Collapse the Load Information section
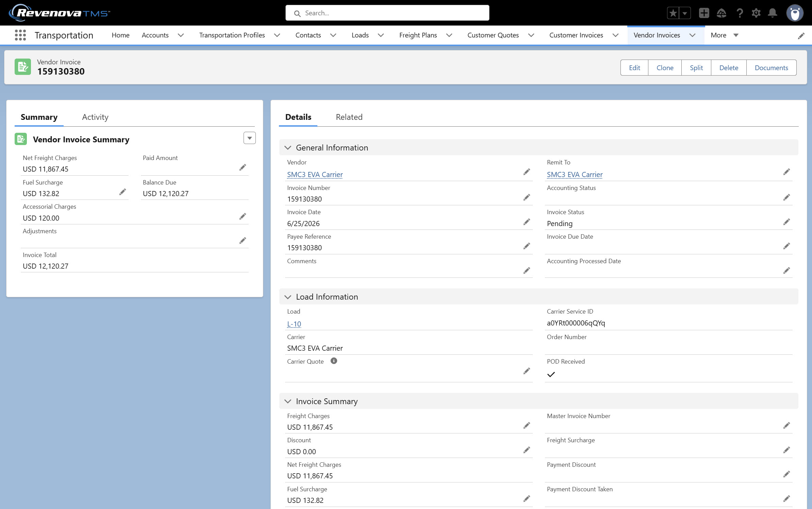812x509 pixels. [288, 297]
